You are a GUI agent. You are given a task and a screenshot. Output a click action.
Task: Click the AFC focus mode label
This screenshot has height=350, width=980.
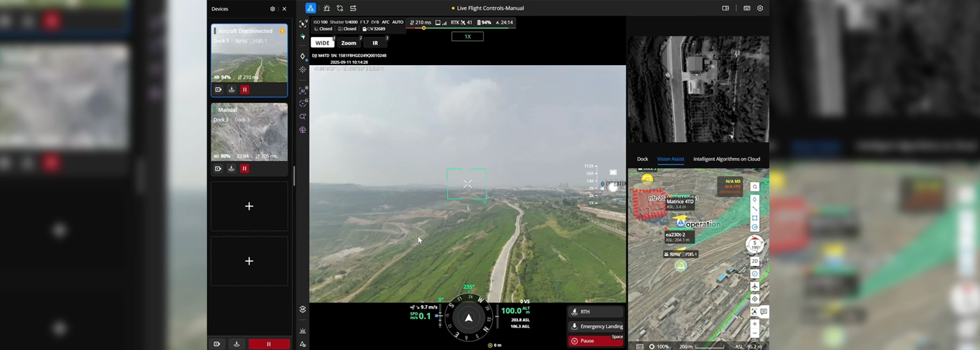click(x=386, y=22)
